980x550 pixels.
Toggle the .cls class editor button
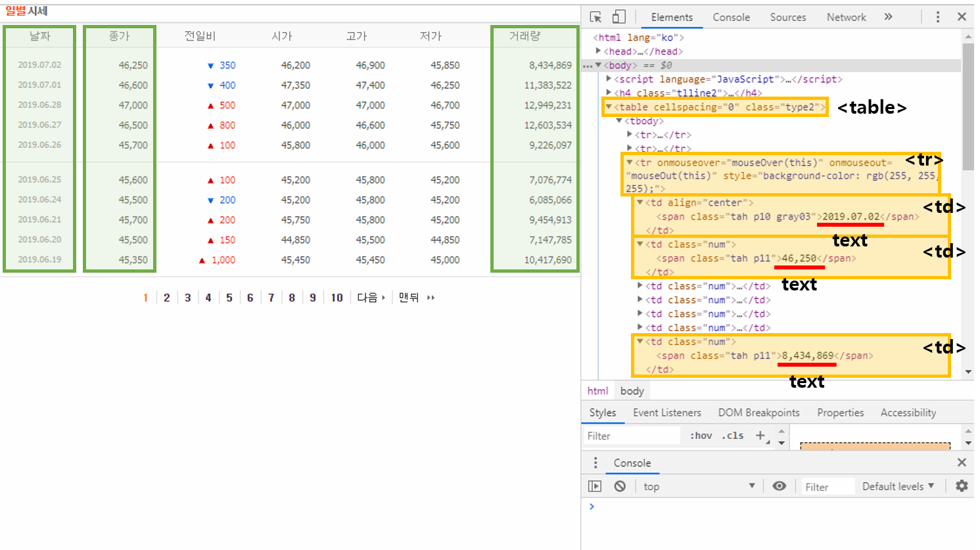pyautogui.click(x=733, y=436)
